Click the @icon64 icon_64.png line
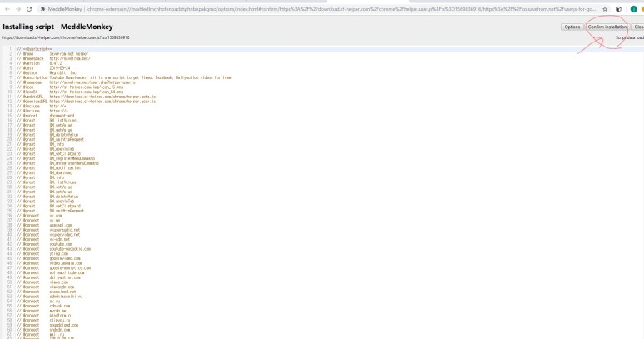 click(x=70, y=92)
